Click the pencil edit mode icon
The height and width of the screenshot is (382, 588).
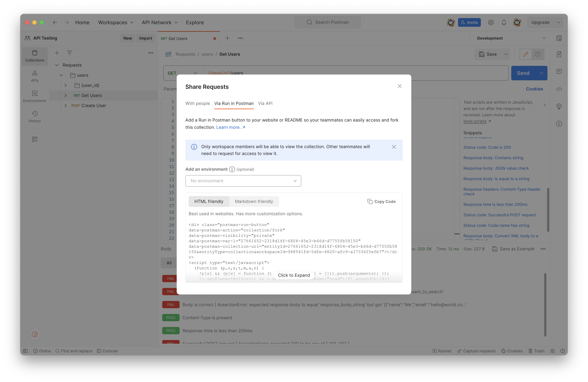point(526,54)
